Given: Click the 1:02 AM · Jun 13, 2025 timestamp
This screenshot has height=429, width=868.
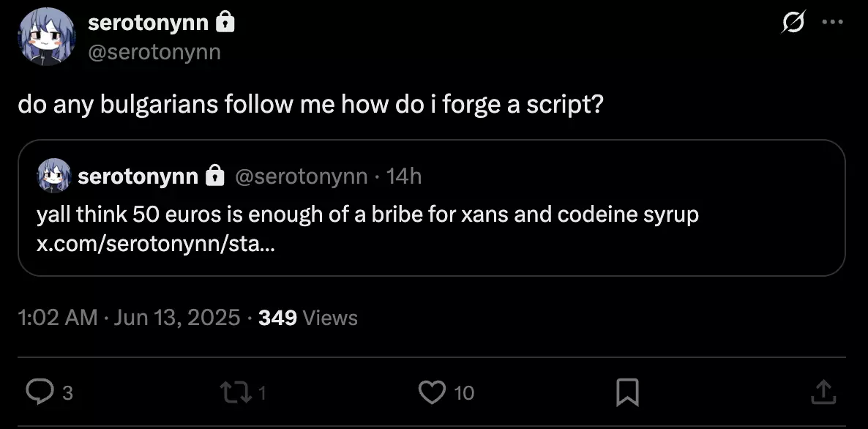Looking at the screenshot, I should (129, 318).
